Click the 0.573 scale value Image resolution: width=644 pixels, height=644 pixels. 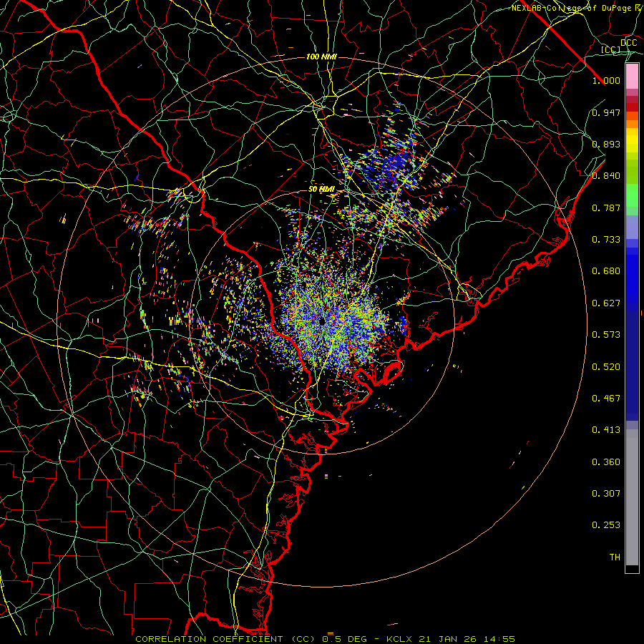(x=606, y=335)
